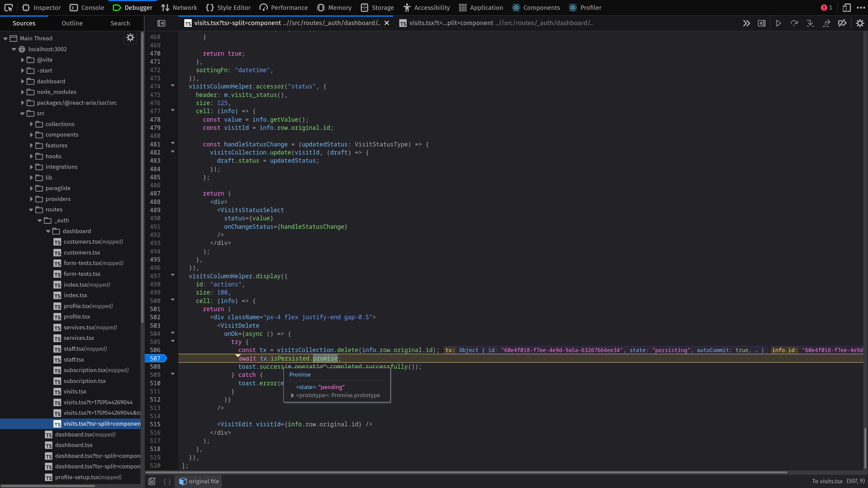Click the Resume execution play button
Image resolution: width=868 pixels, height=488 pixels.
tap(778, 23)
